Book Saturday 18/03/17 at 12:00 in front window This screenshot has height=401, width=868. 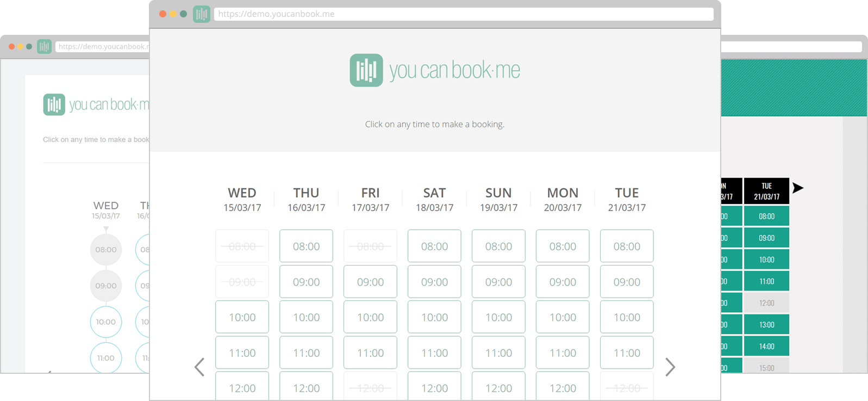[435, 386]
